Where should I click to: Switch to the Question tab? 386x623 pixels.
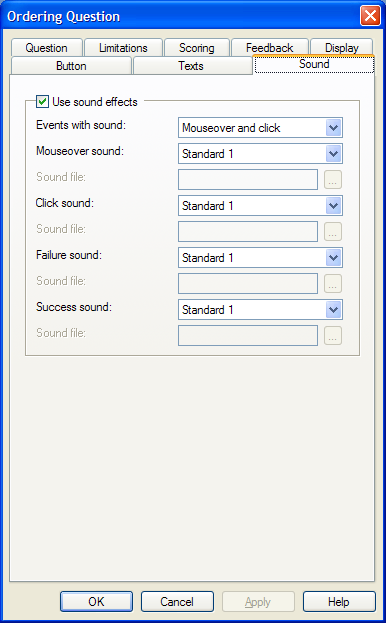point(47,48)
